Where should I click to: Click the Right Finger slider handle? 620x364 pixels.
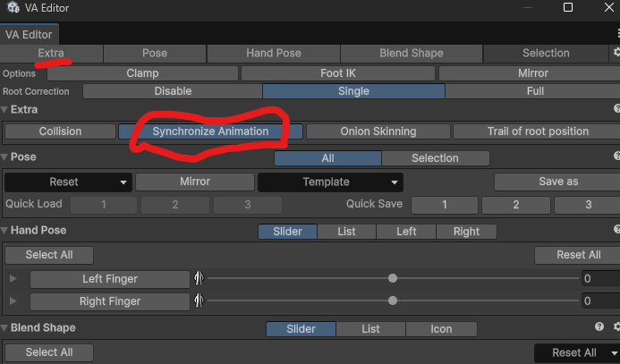(x=393, y=301)
